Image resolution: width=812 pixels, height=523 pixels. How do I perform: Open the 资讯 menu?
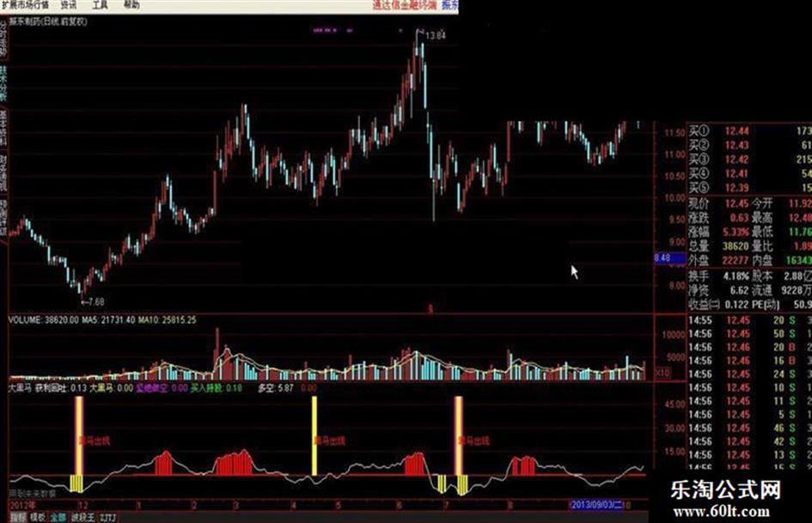(69, 4)
